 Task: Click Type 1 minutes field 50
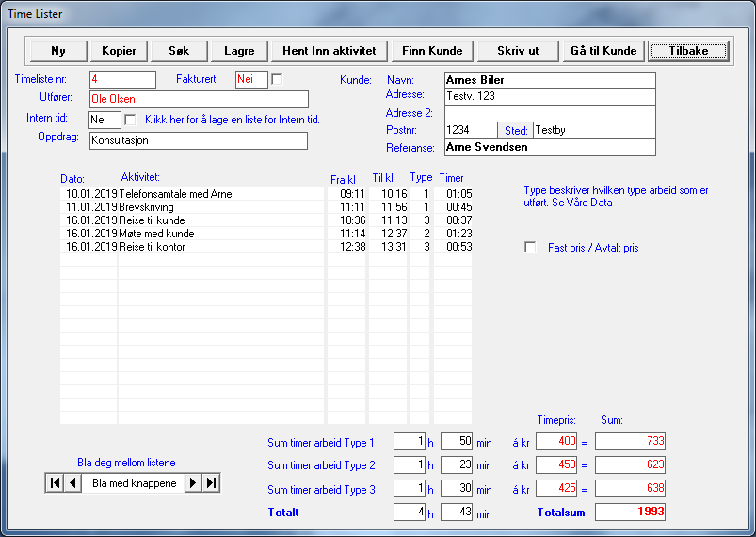point(457,441)
